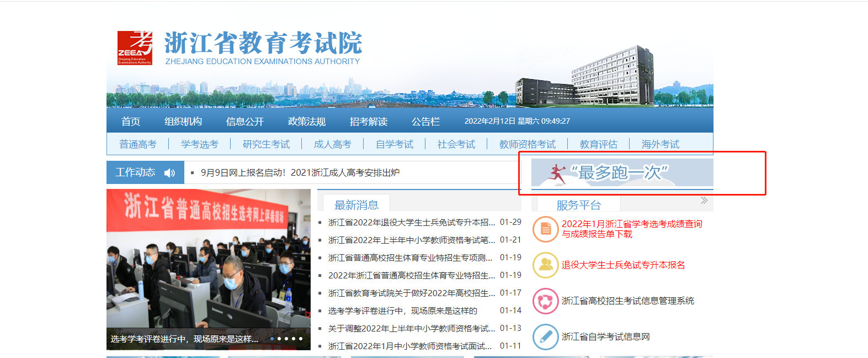Select 海外考试 in sub navigation
The height and width of the screenshot is (358, 868).
(661, 144)
